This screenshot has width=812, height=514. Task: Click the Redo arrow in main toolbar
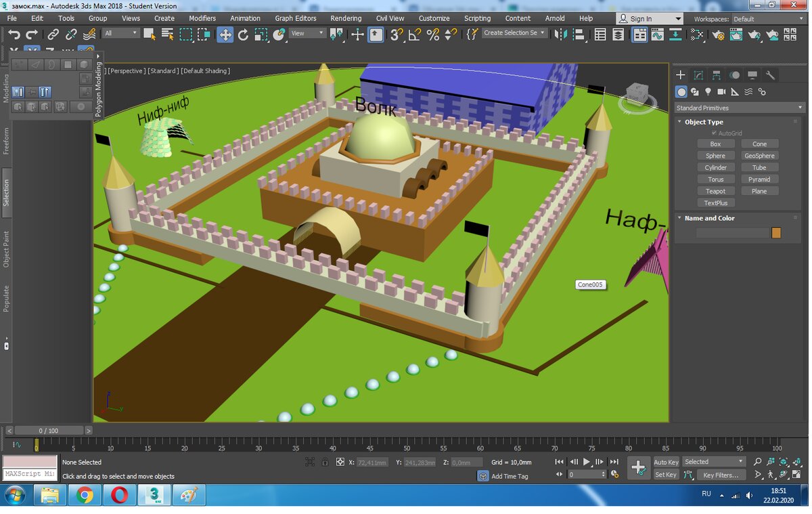click(32, 35)
